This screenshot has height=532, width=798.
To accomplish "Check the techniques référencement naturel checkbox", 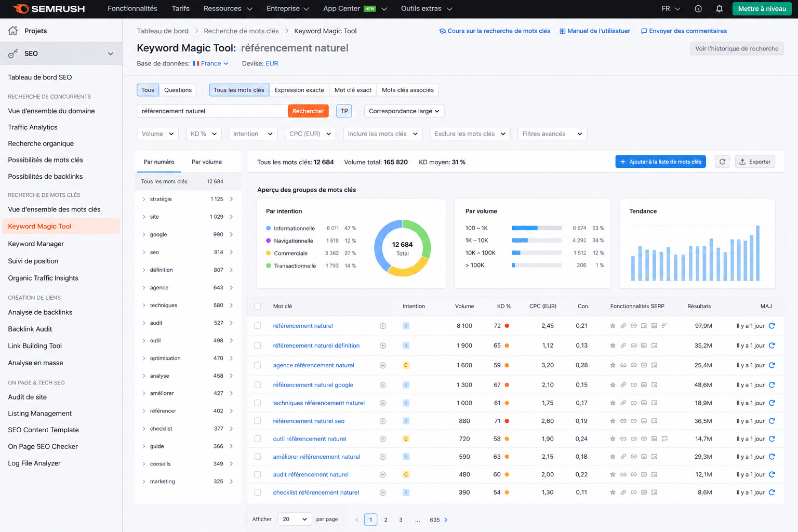I will click(x=258, y=403).
